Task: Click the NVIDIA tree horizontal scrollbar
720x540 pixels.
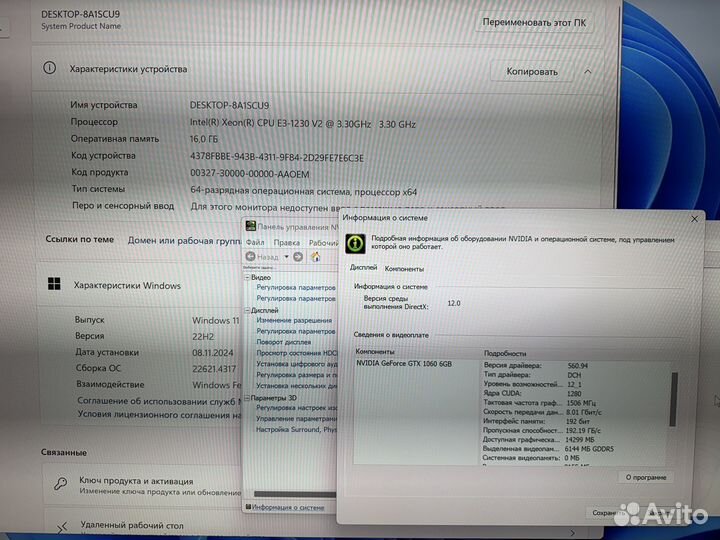Action: click(294, 494)
